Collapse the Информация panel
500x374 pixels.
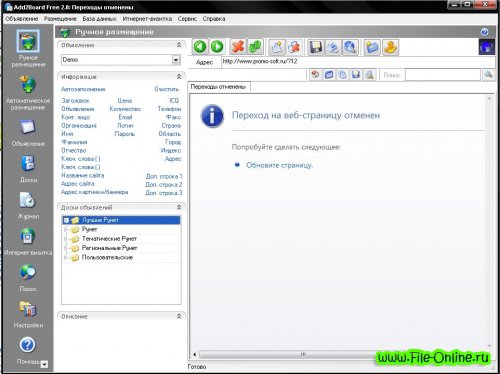[x=179, y=77]
